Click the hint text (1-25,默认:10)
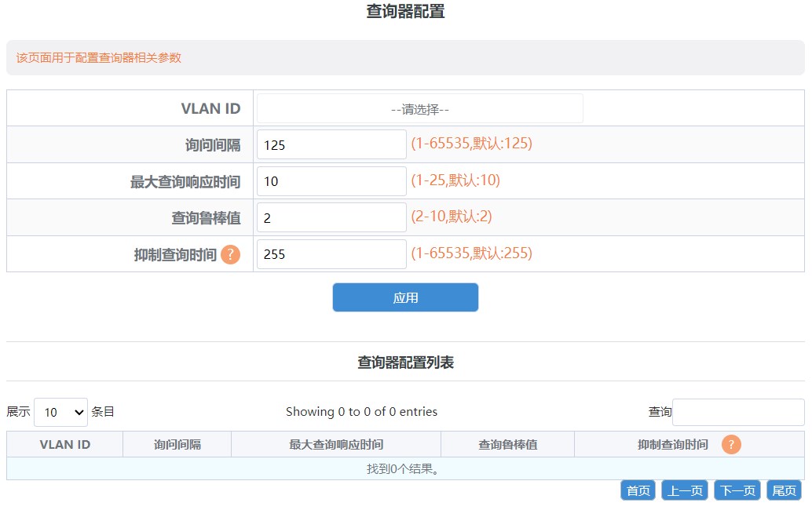The image size is (812, 510). pos(455,180)
